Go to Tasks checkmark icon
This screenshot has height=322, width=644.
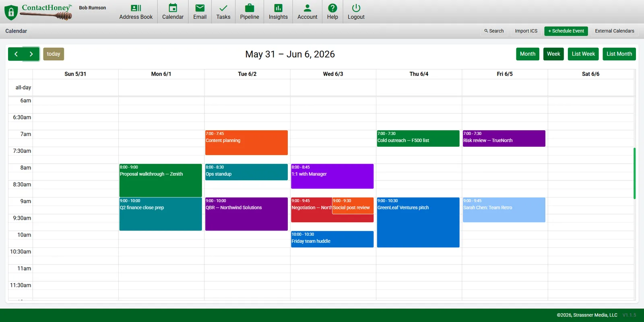coord(223,8)
